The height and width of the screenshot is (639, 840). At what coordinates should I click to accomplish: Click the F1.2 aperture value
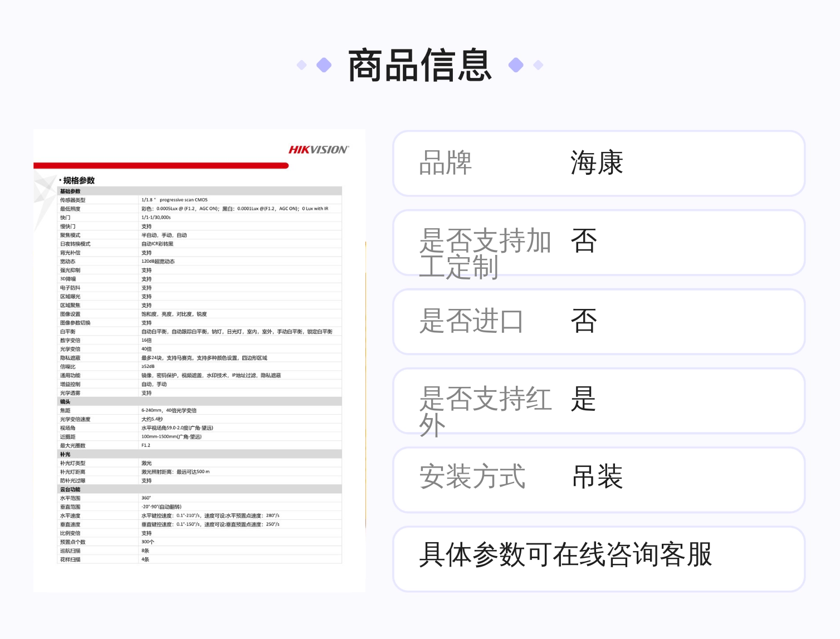tap(145, 445)
